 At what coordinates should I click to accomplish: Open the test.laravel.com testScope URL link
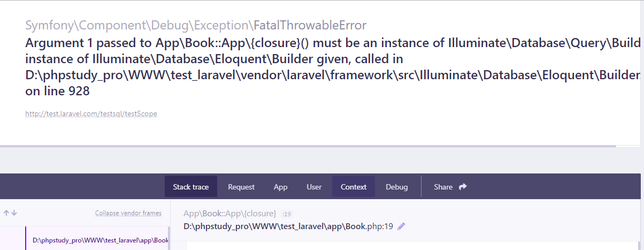(x=91, y=113)
